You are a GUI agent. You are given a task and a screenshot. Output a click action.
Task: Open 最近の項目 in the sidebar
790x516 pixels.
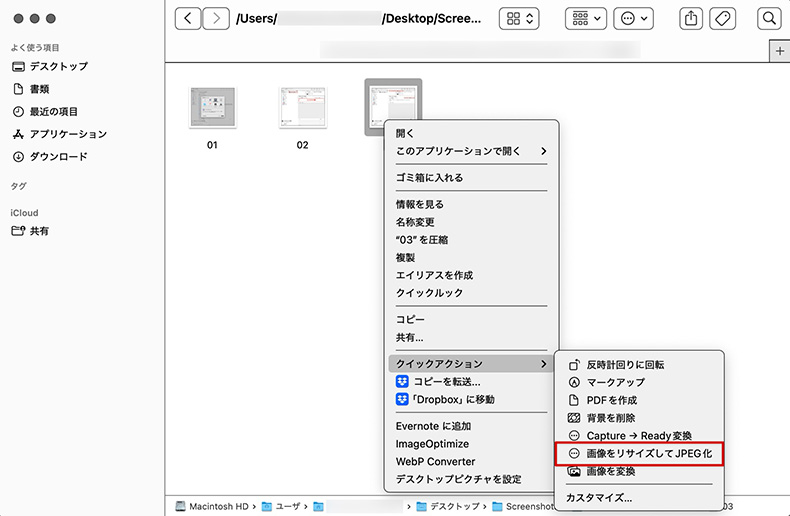pyautogui.click(x=45, y=112)
